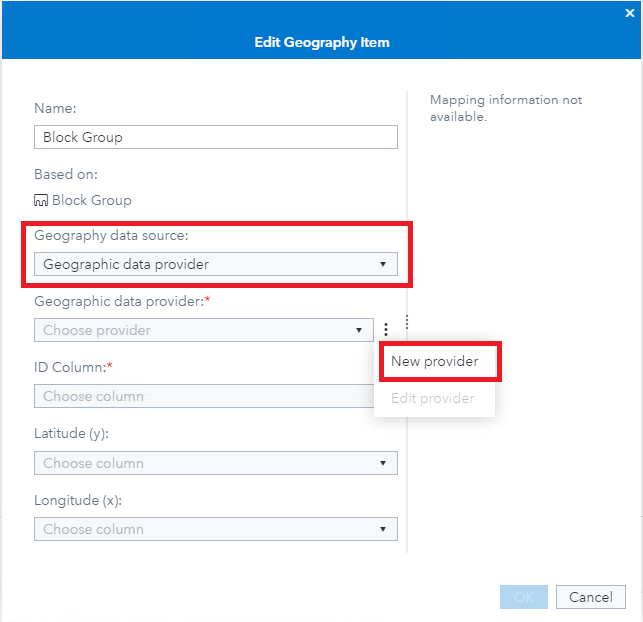
Task: Click inside the Name text field
Action: click(x=215, y=137)
